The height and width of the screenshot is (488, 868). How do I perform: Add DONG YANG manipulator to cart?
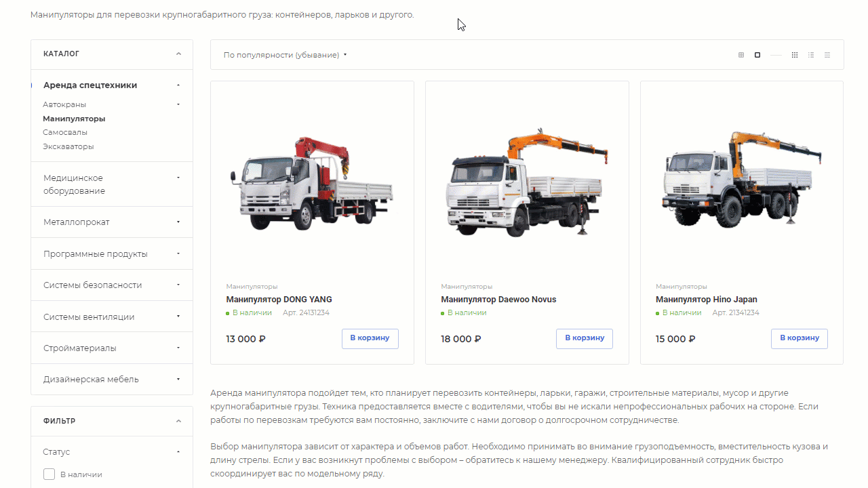370,339
